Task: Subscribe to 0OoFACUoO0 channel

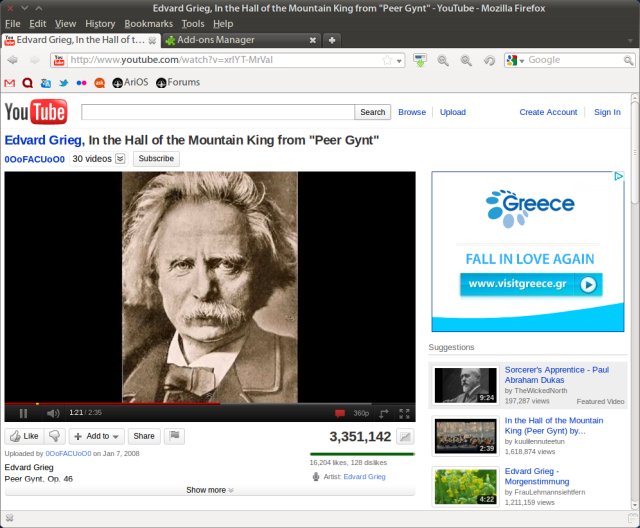Action: [156, 159]
